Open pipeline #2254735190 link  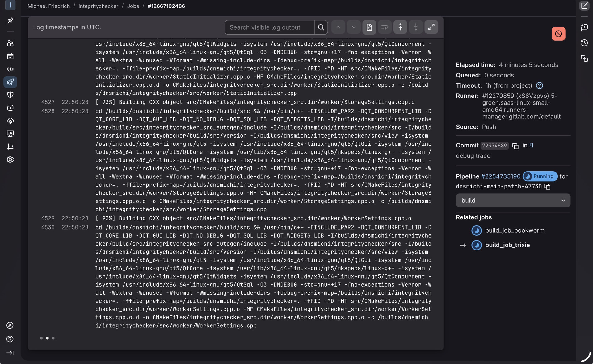(501, 176)
